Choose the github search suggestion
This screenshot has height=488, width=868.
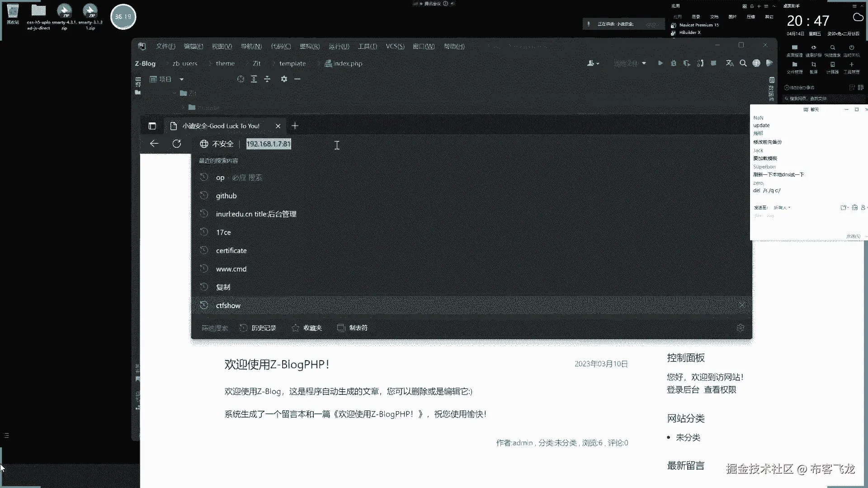[226, 196]
